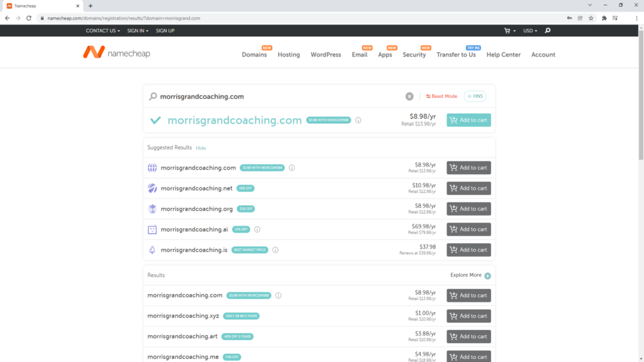Open the shopping cart icon in top bar
This screenshot has width=644, height=362.
(x=508, y=31)
